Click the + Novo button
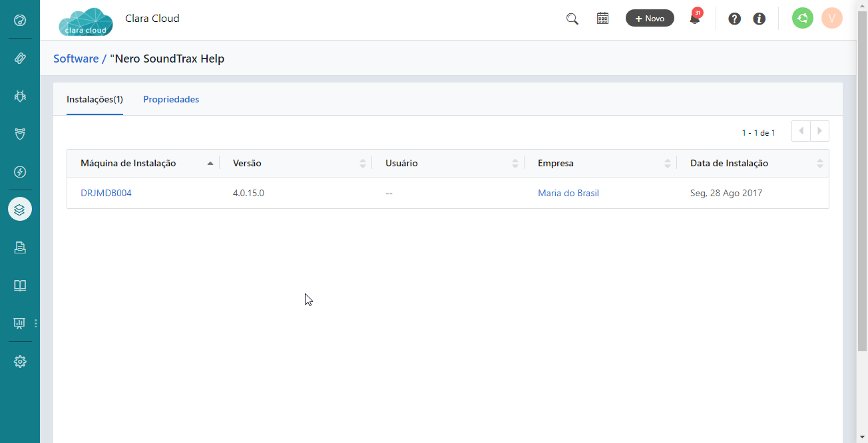 coord(650,18)
